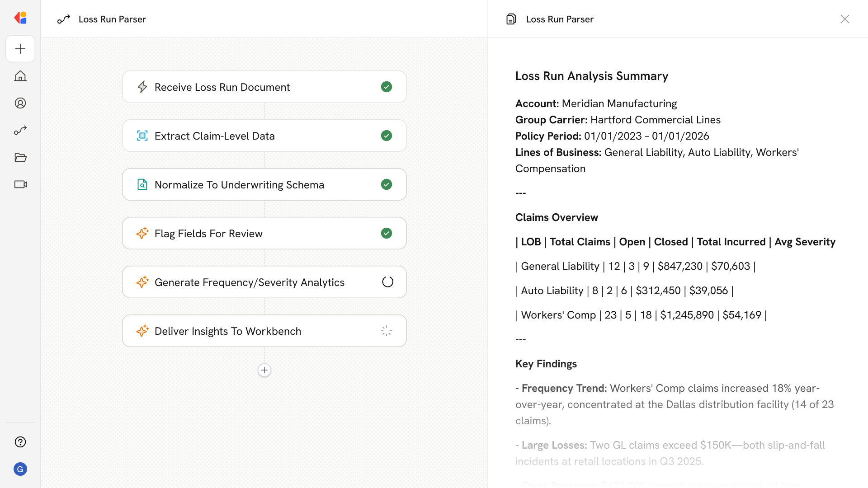The image size is (868, 488).
Task: Click green checkmark on Receive Loss Run Document
Action: pos(387,87)
